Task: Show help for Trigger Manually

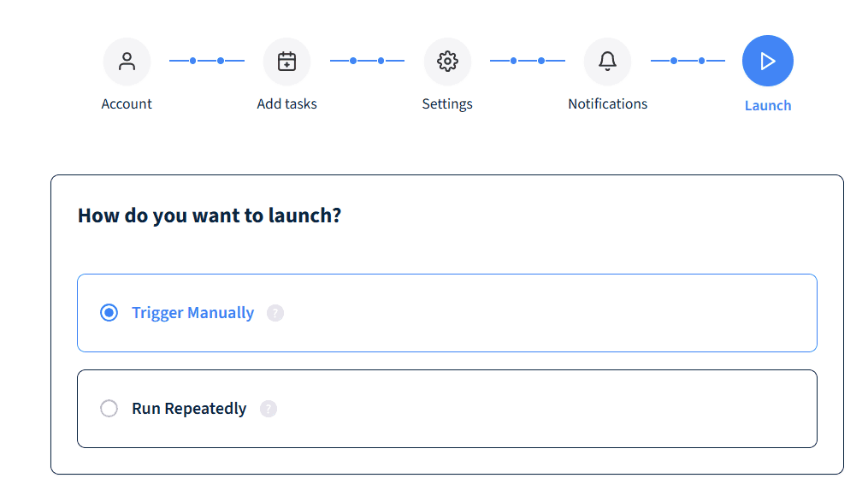Action: click(x=275, y=313)
